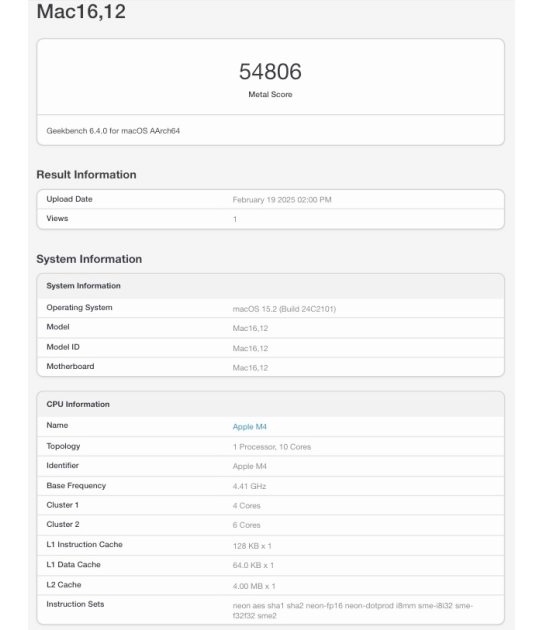Click the Base Frequency label
This screenshot has height=630, width=549.
pyautogui.click(x=76, y=485)
